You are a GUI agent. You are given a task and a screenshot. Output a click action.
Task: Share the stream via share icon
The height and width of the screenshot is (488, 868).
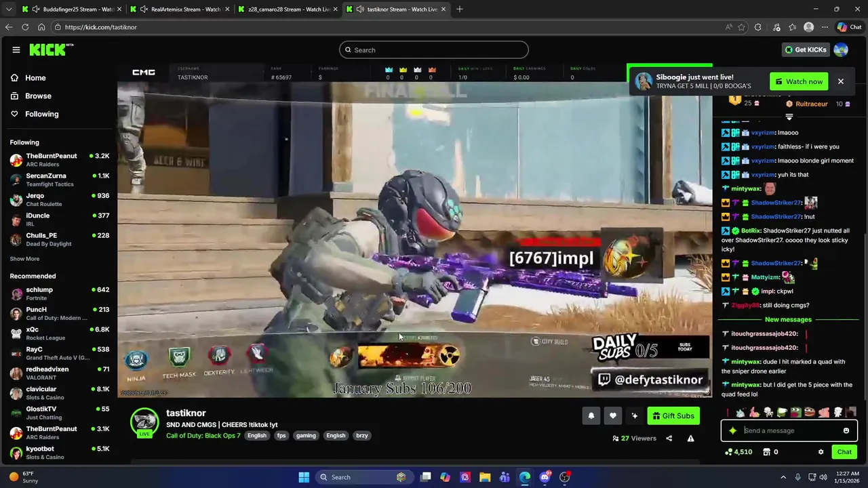[x=669, y=439]
